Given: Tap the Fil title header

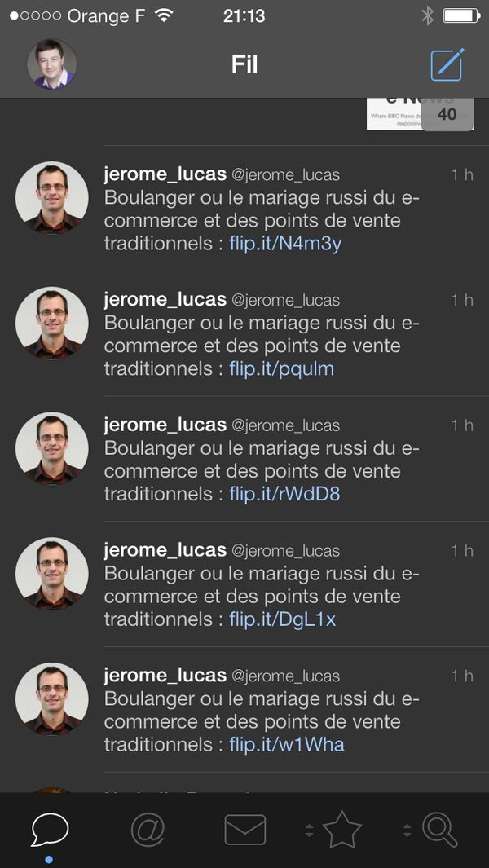Looking at the screenshot, I should click(244, 64).
